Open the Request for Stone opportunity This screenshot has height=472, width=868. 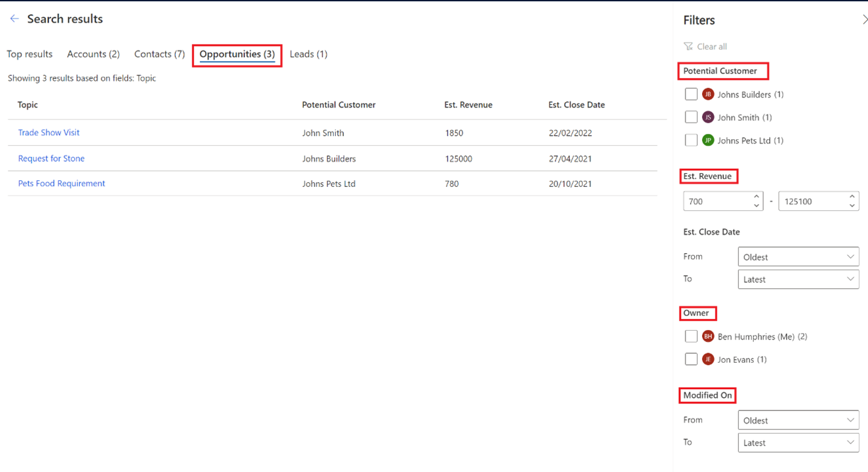click(51, 158)
